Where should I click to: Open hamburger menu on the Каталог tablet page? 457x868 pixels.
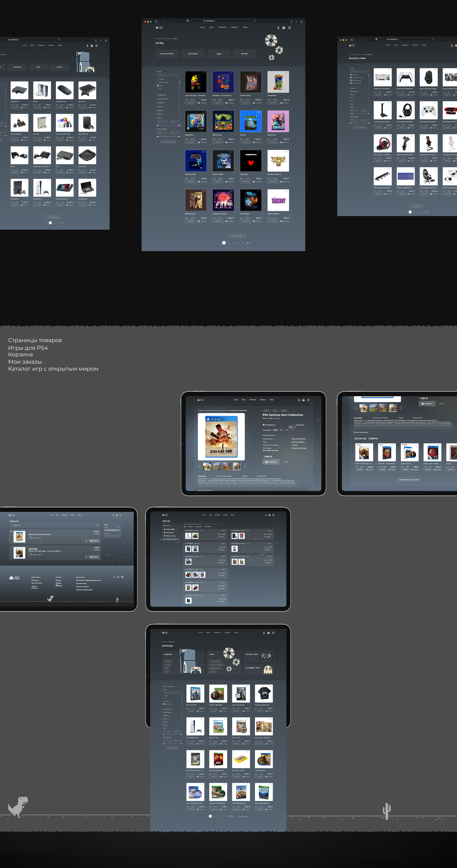pos(273,633)
